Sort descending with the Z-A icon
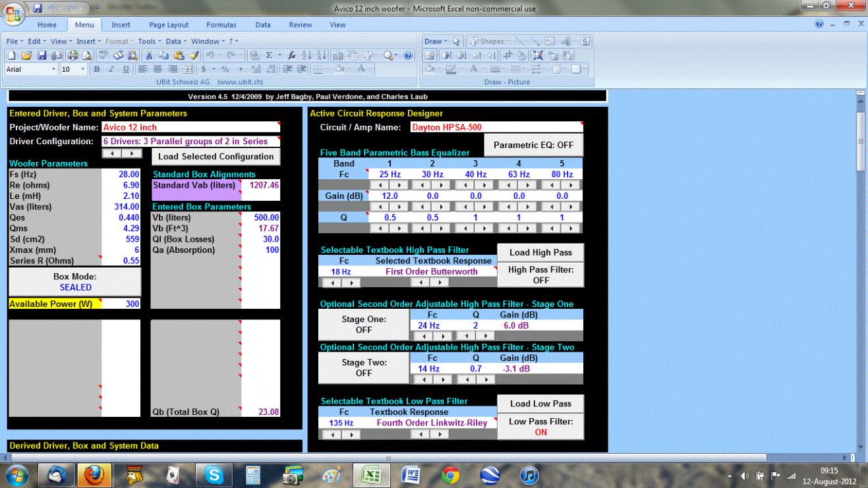The width and height of the screenshot is (868, 488). pos(321,55)
